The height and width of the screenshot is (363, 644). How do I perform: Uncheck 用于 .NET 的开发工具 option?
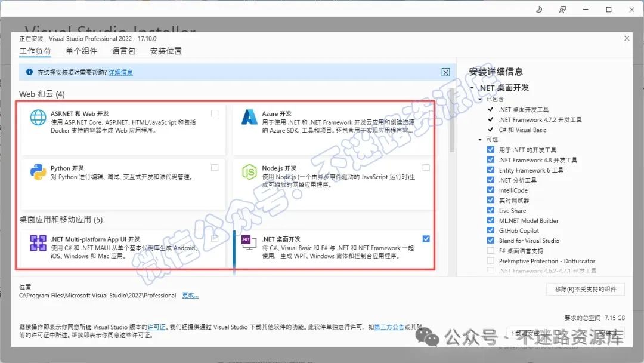[x=490, y=150]
